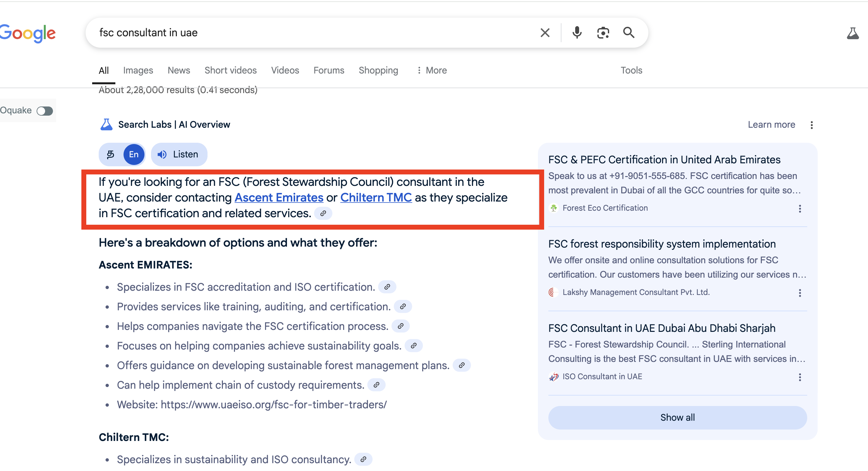This screenshot has height=471, width=868.
Task: Open the Chiltern TMC link
Action: click(x=376, y=198)
